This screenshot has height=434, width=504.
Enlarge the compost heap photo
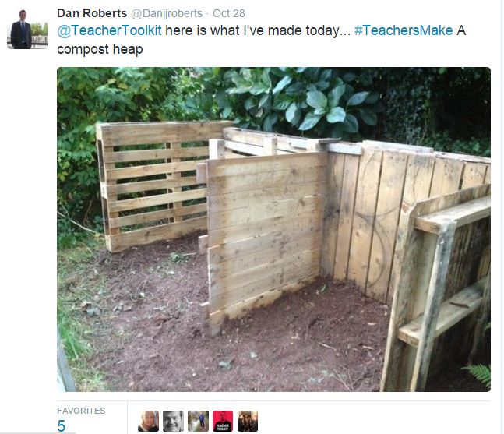[274, 229]
